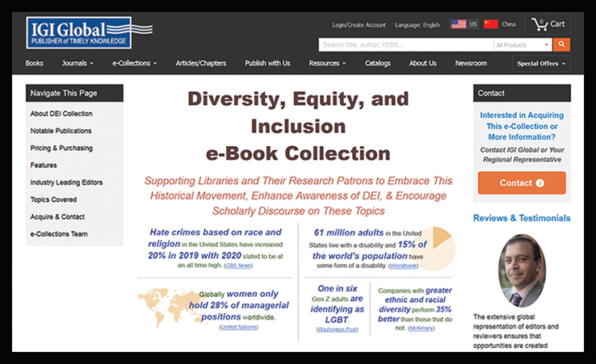Jump to Topics Covered section
The height and width of the screenshot is (364, 596).
click(53, 199)
